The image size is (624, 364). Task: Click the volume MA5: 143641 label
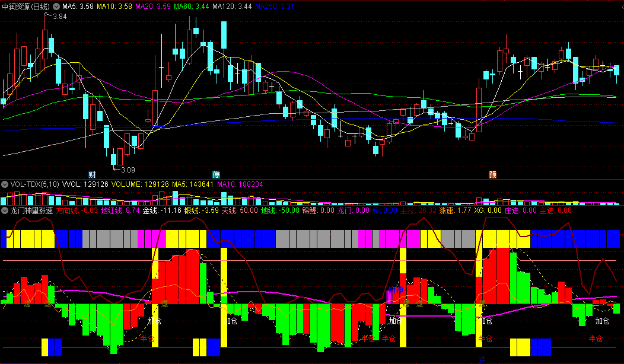pyautogui.click(x=193, y=184)
